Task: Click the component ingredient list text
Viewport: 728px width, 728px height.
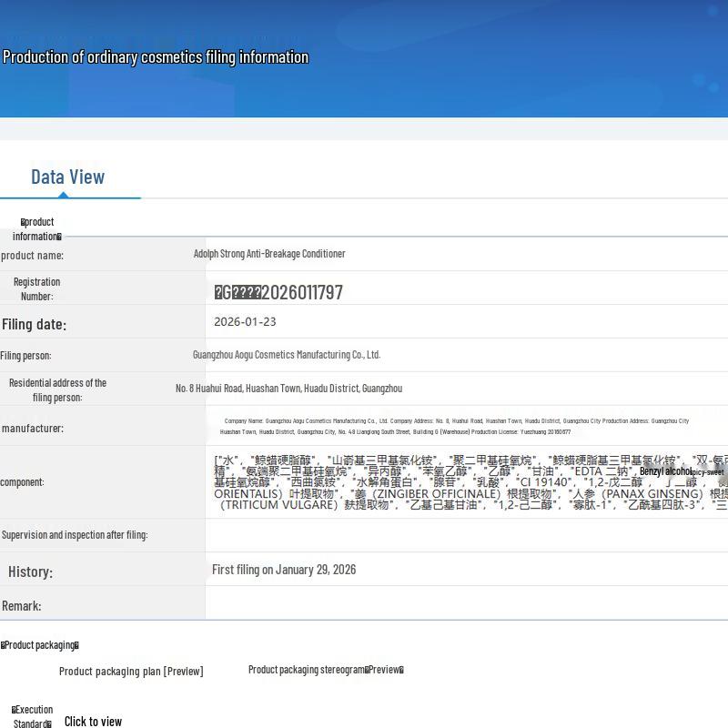Action: 470,482
